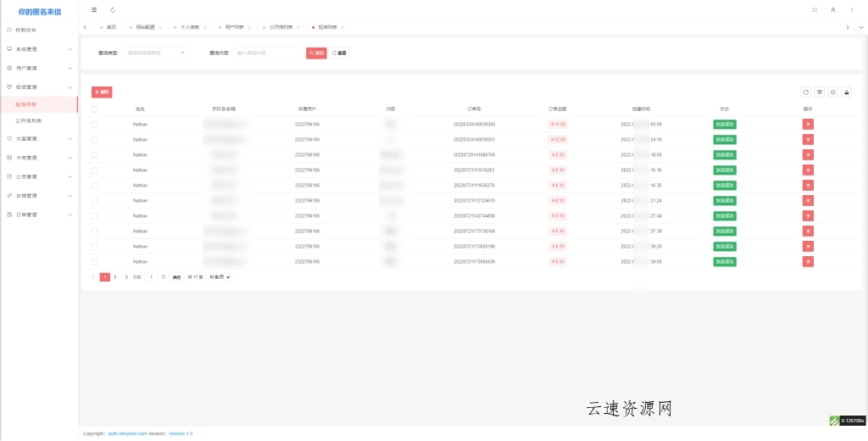Delete the row with order 20220324140039251

click(x=808, y=140)
